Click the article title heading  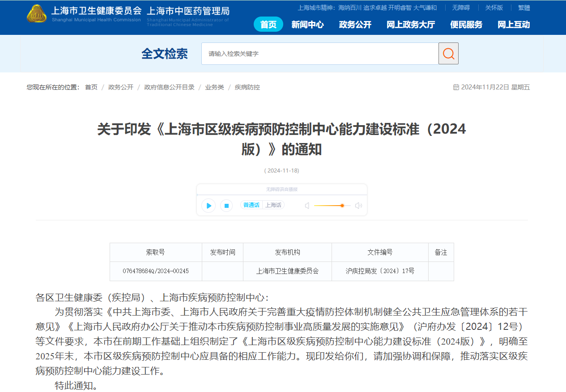tap(281, 139)
